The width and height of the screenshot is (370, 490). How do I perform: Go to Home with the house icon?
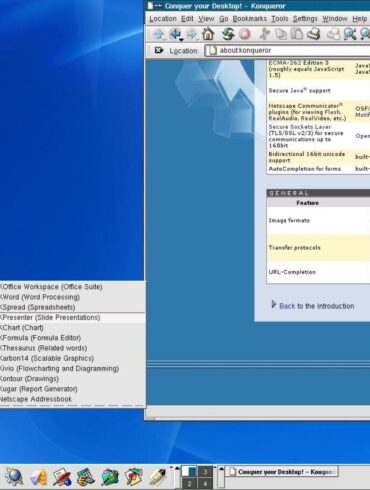pos(208,34)
